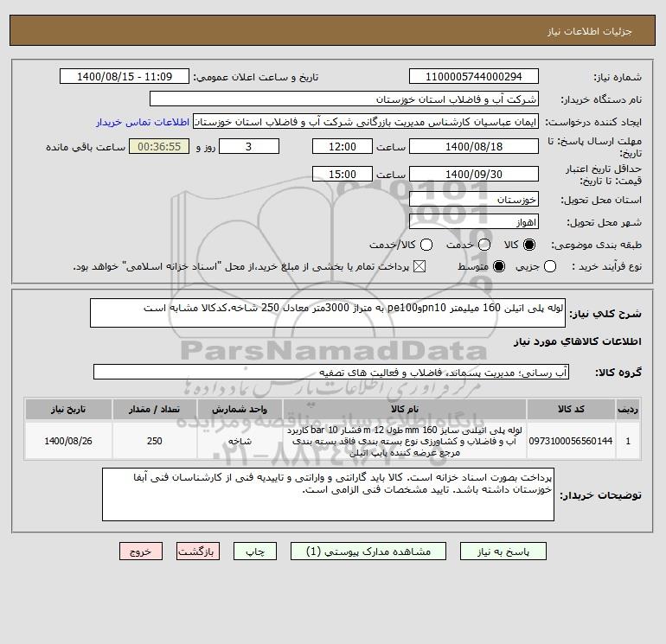
Task: Select the خدمت radio button
Action: [x=484, y=245]
